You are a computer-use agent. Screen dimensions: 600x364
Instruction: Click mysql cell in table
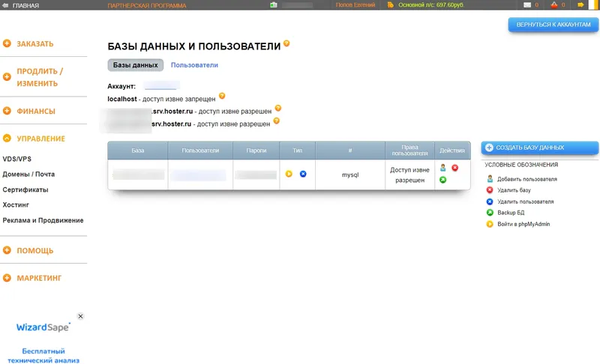pyautogui.click(x=350, y=175)
